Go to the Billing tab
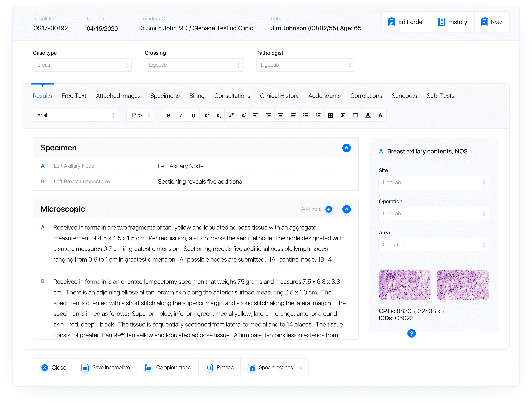532x403 pixels. [197, 96]
